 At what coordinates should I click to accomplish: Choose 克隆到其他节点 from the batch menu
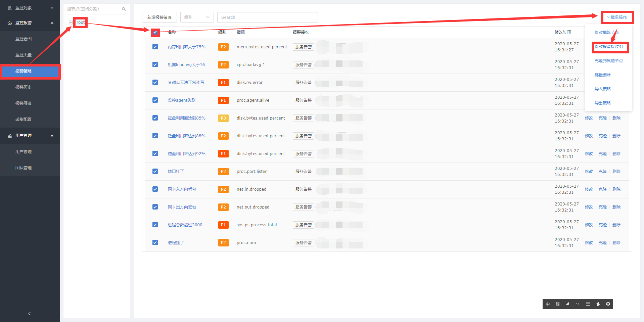coord(609,61)
